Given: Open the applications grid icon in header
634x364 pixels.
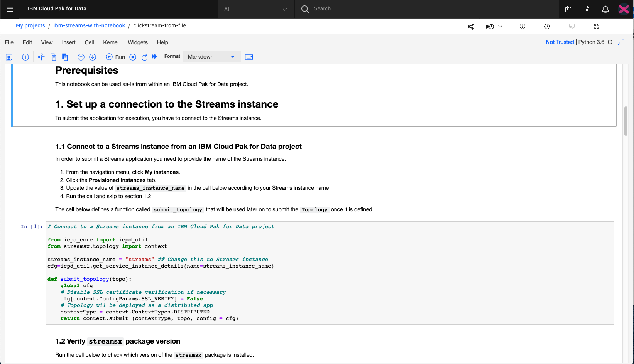Looking at the screenshot, I should [x=568, y=9].
